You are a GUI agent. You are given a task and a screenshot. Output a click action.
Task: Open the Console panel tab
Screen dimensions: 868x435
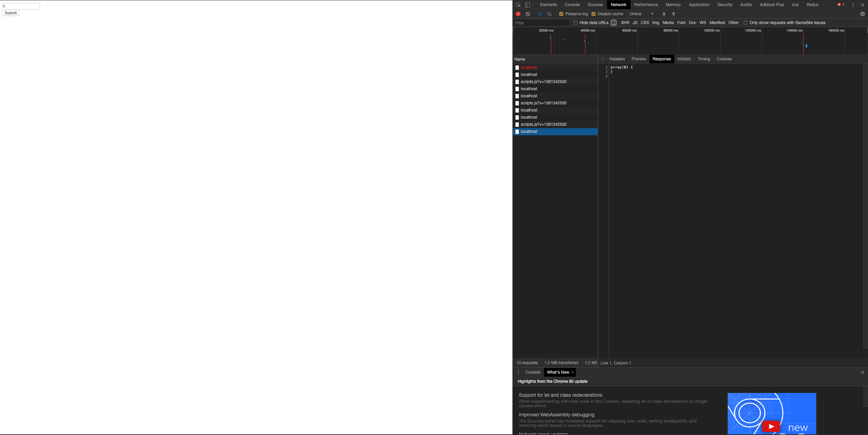[x=572, y=5]
